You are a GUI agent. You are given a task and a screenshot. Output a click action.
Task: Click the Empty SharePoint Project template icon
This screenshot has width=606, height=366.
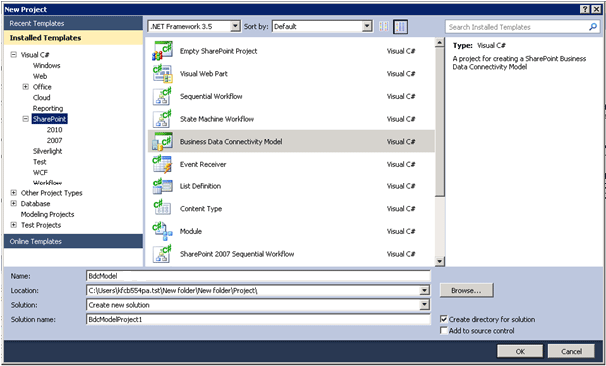pos(162,51)
